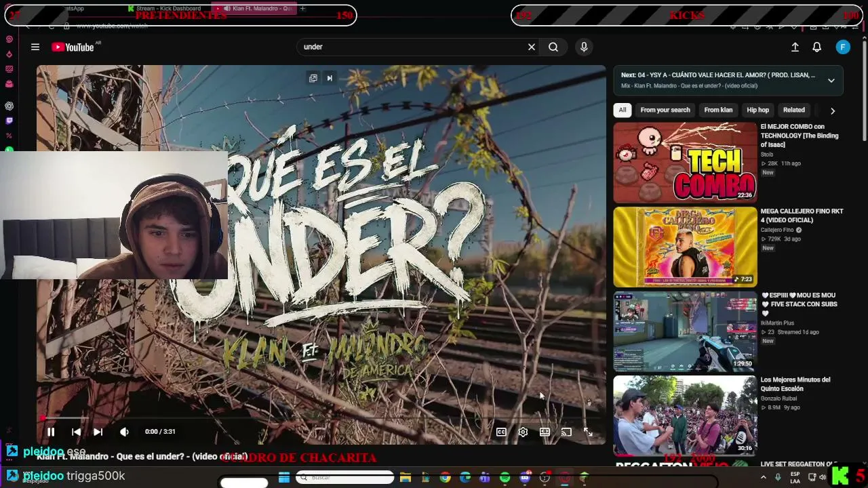The width and height of the screenshot is (868, 488).
Task: Open Discord from the taskbar
Action: click(525, 478)
